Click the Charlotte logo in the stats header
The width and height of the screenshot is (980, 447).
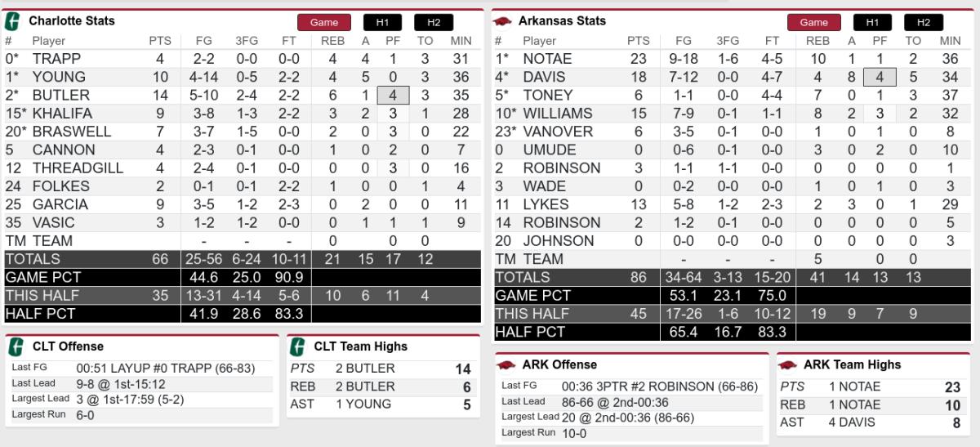[x=14, y=20]
